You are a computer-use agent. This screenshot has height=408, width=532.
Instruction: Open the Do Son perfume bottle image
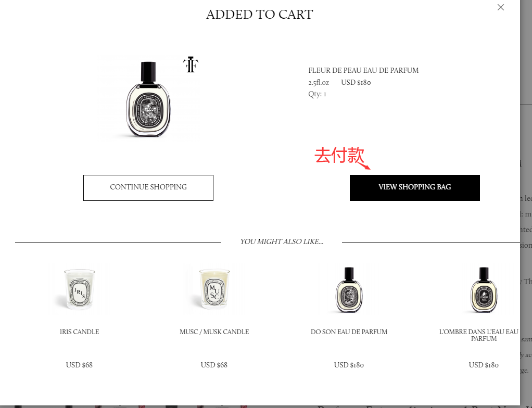click(x=349, y=290)
